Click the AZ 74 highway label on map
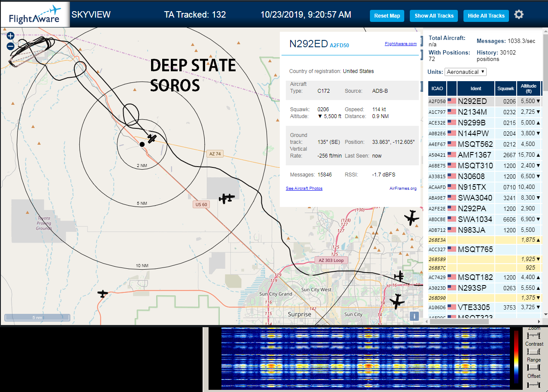Screen dimensions: 548x392 point(215,154)
